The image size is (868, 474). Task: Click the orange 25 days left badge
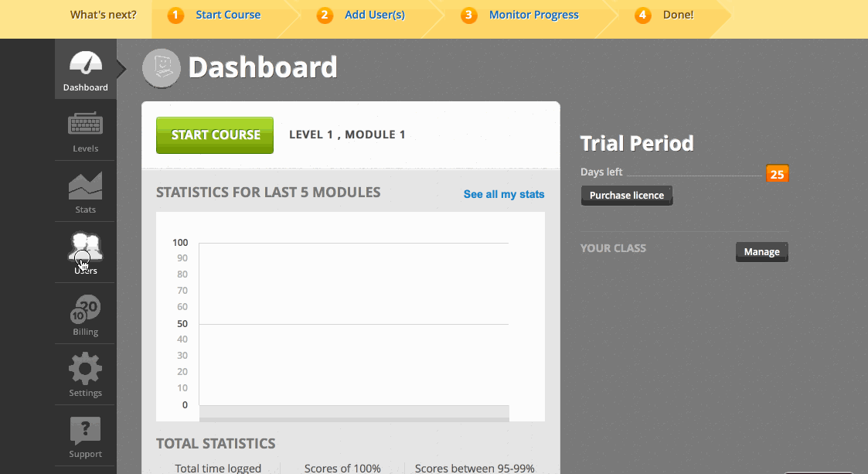777,173
